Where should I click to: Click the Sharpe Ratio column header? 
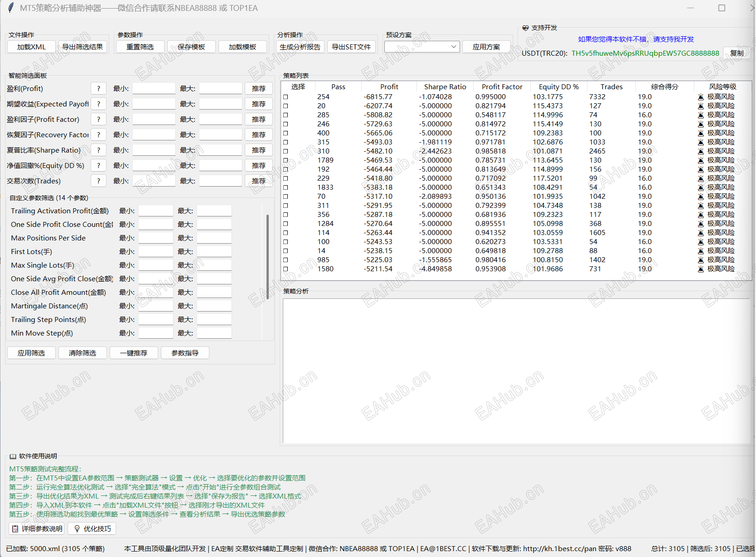(445, 86)
